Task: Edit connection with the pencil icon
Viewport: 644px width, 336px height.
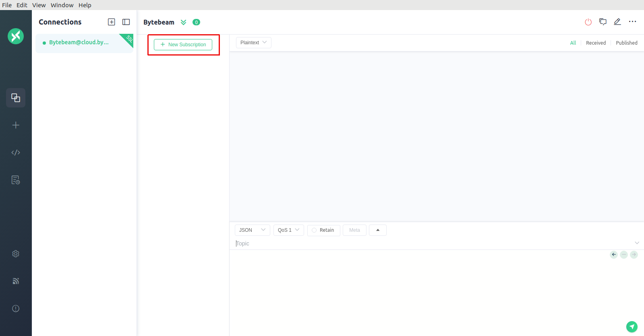Action: click(617, 22)
